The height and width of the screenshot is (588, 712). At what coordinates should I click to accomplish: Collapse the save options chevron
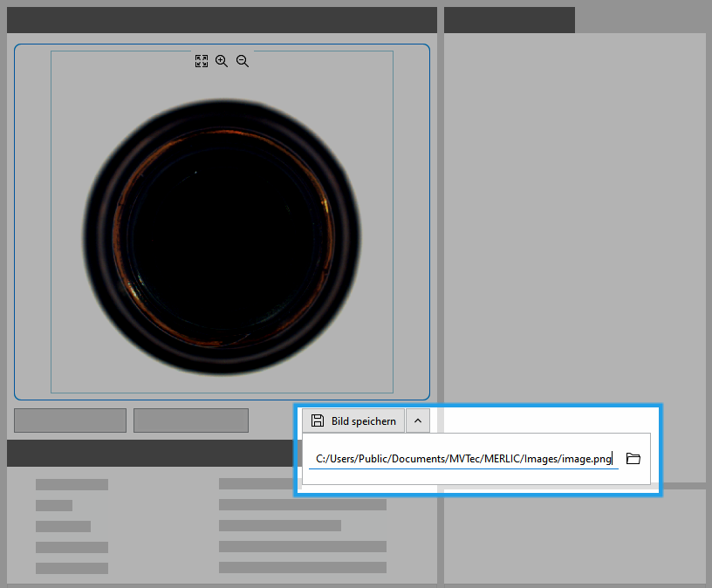pyautogui.click(x=418, y=420)
